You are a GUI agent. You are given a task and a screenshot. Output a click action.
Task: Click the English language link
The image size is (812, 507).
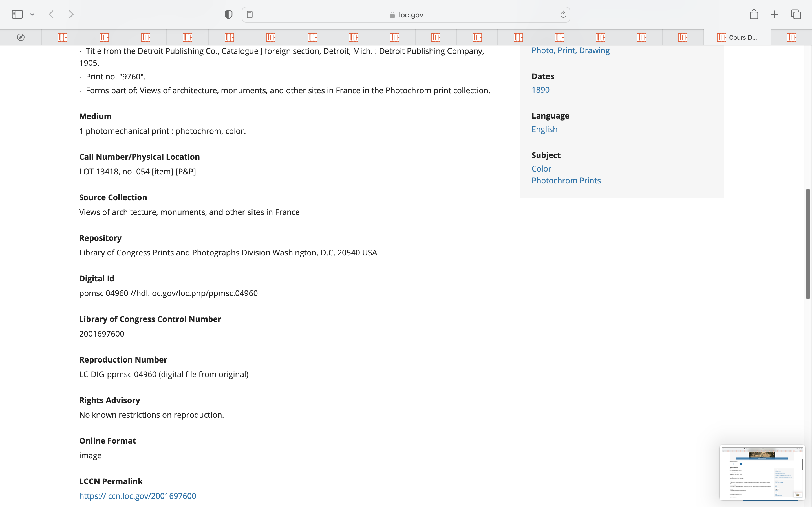tap(544, 130)
